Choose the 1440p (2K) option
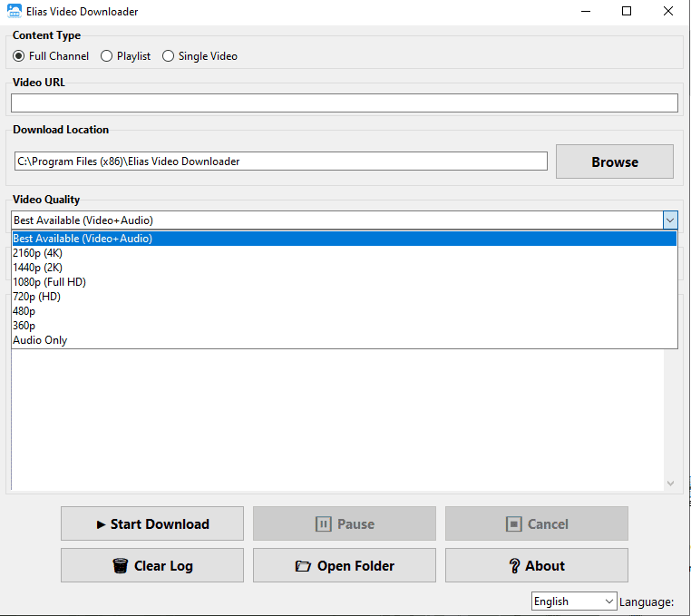The image size is (691, 616). pyautogui.click(x=38, y=268)
